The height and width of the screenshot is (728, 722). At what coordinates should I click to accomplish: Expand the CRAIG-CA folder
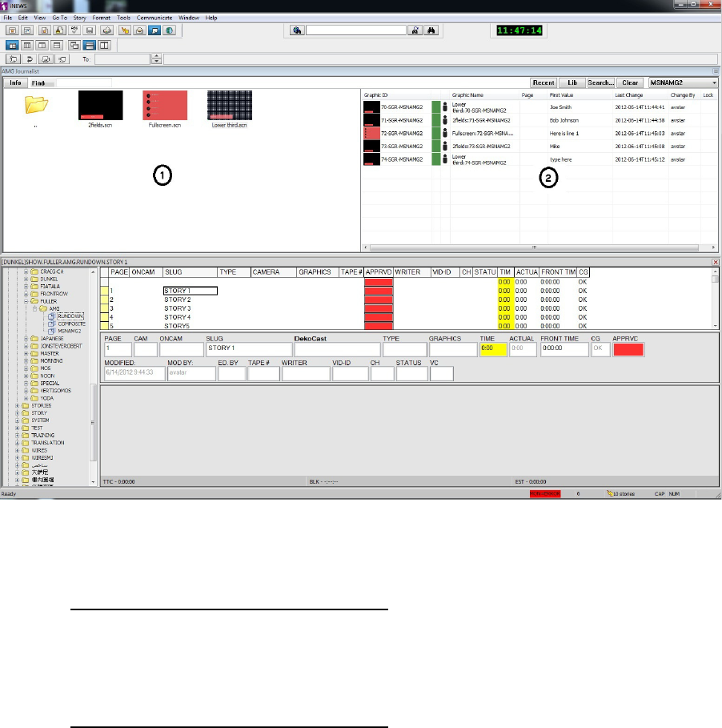26,271
